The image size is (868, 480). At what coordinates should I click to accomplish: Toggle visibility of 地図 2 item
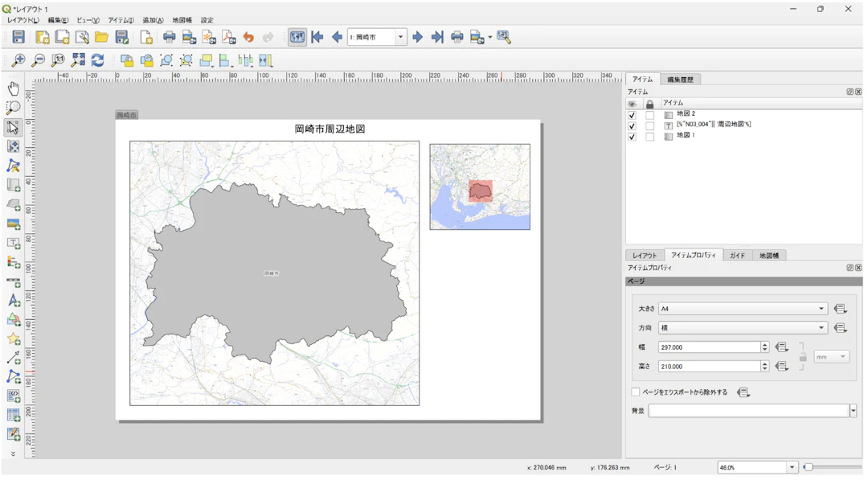[x=632, y=115]
